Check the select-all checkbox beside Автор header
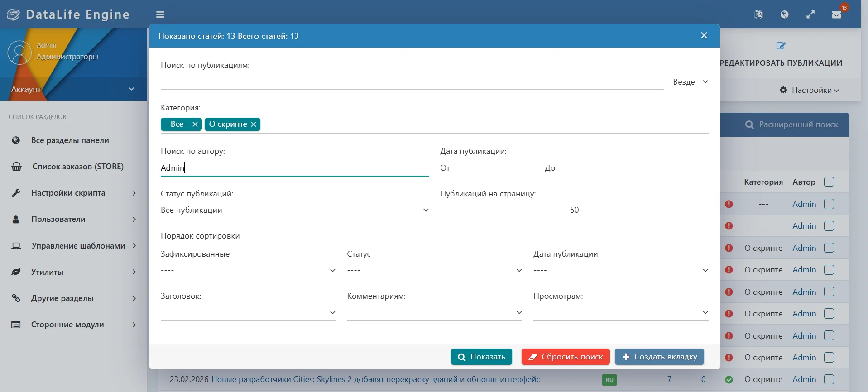Viewport: 868px width, 392px height. click(829, 182)
